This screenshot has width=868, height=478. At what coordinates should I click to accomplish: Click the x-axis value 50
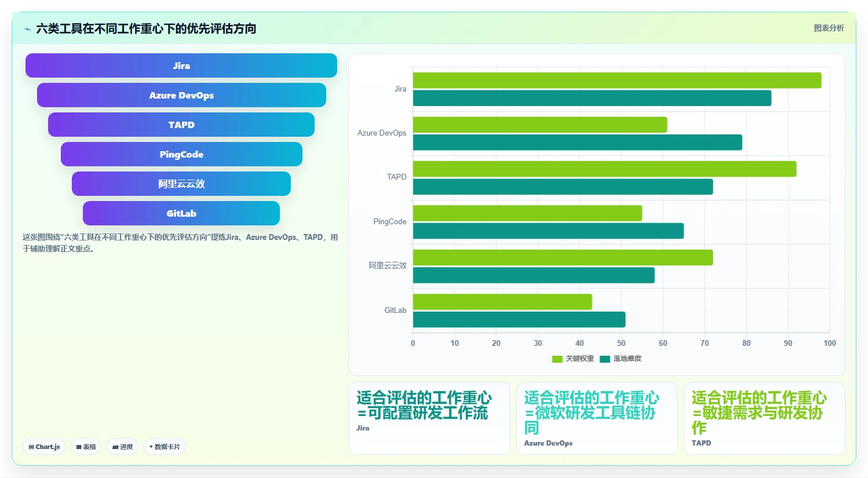621,344
